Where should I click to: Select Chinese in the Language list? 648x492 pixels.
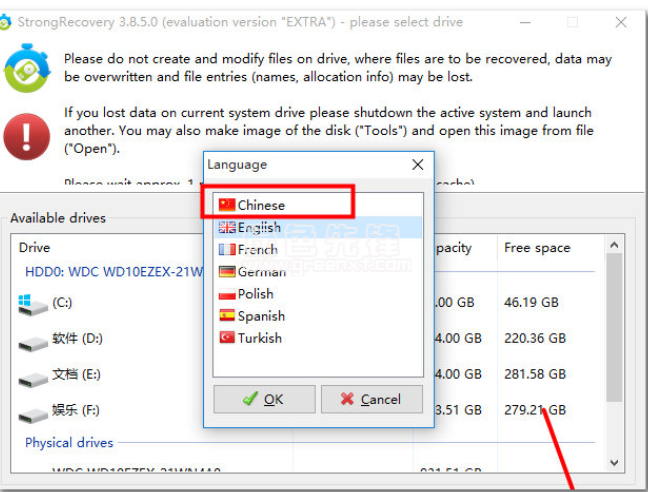point(318,205)
